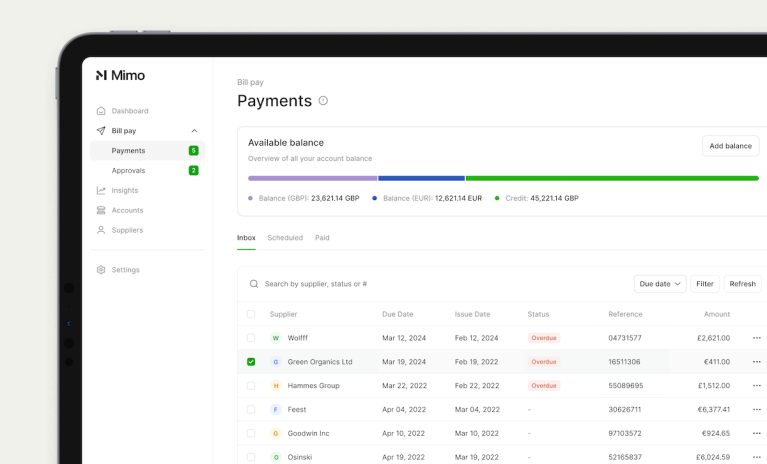767x464 pixels.
Task: Click the green Credit segment of balance bar
Action: point(611,178)
